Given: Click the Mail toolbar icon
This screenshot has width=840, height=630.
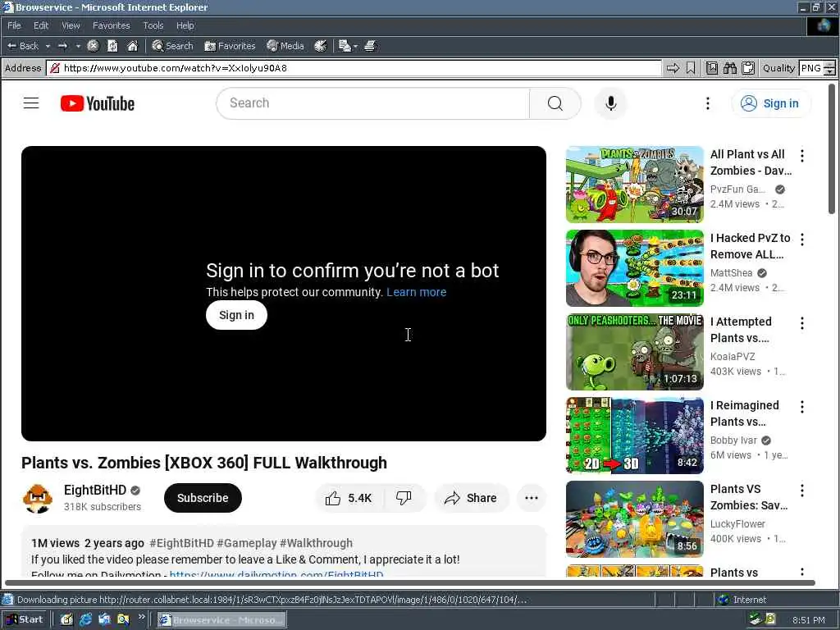Looking at the screenshot, I should point(345,46).
